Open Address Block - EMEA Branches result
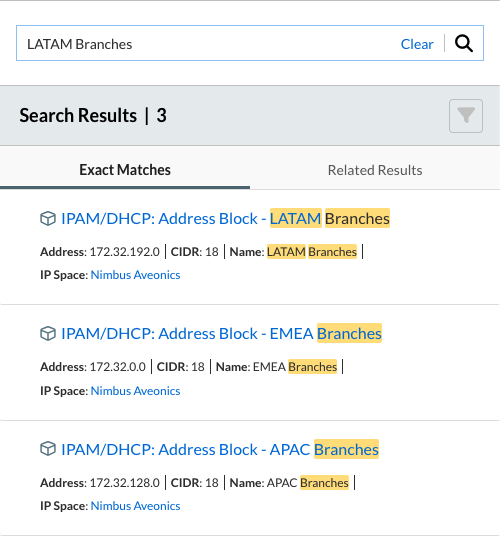The height and width of the screenshot is (537, 500). pos(221,334)
